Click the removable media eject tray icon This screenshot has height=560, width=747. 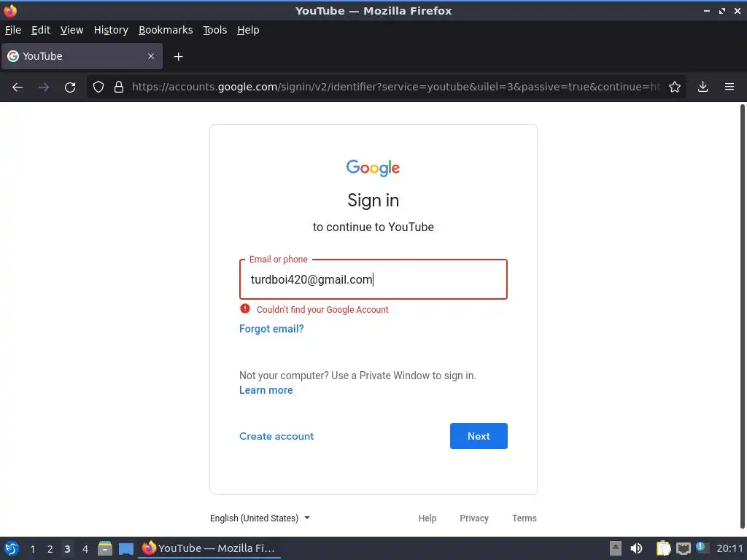pos(616,548)
